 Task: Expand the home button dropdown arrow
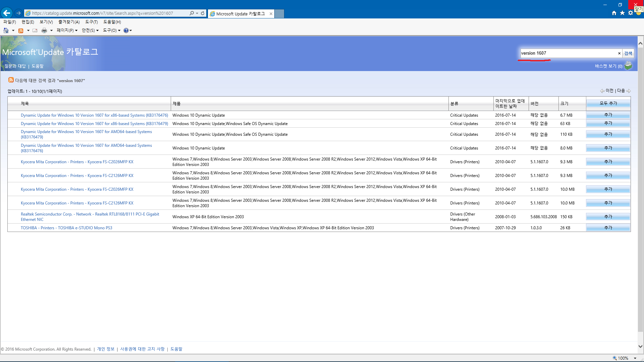pos(13,31)
